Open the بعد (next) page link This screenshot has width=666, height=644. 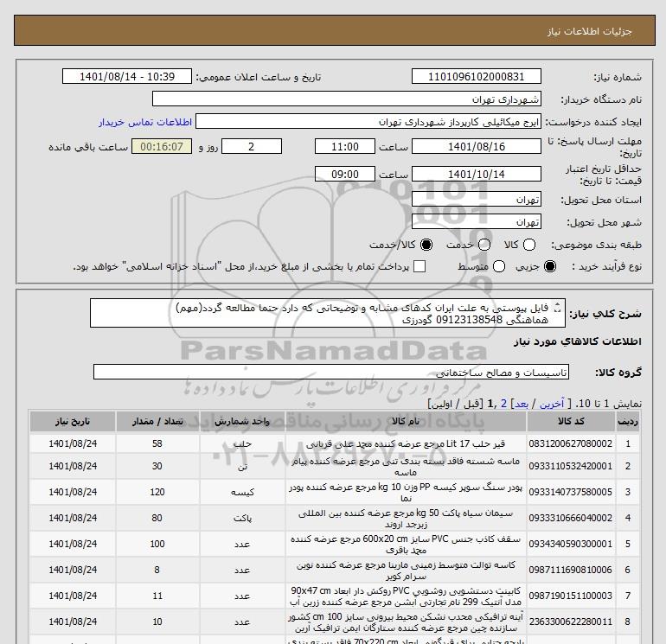tap(522, 404)
